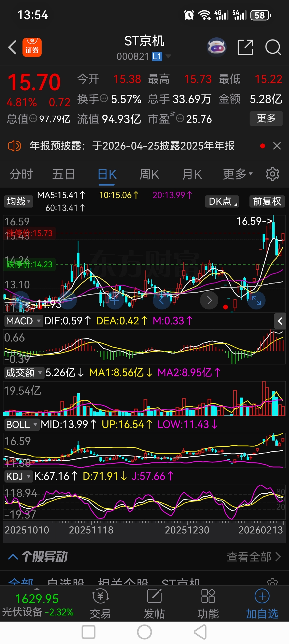The height and width of the screenshot is (644, 289).
Task: Open the DK点 dropdown
Action: point(222,201)
